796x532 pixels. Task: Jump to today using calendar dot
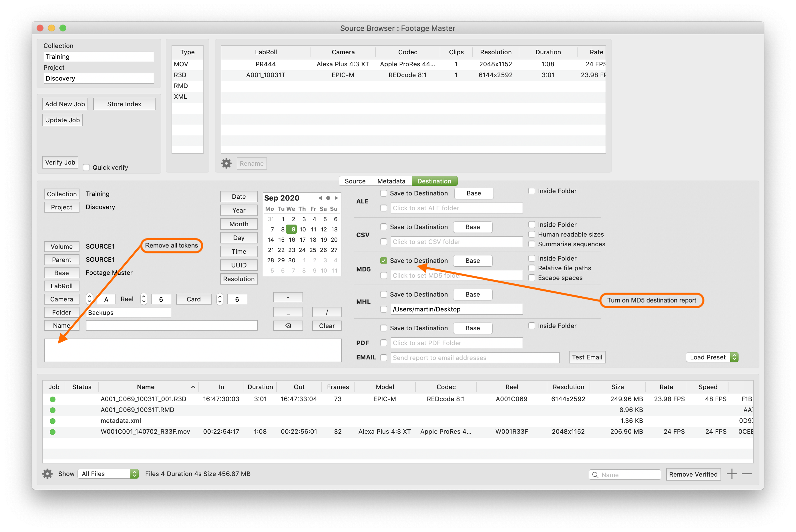coord(328,198)
